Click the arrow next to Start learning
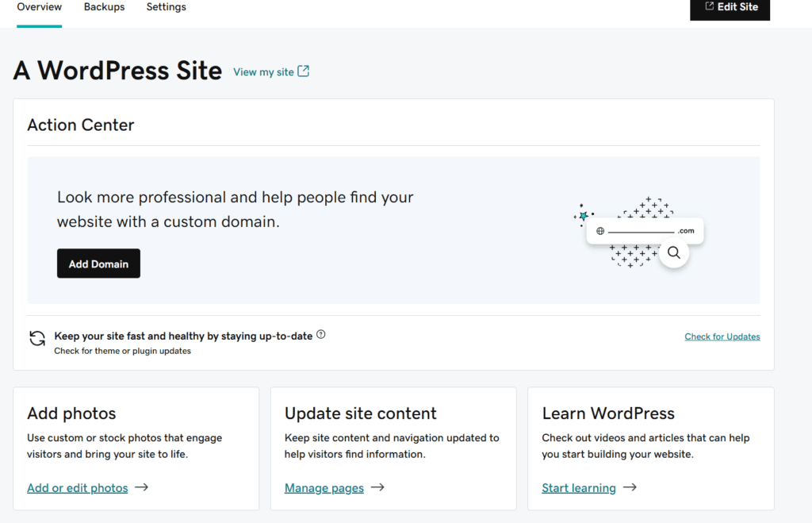The height and width of the screenshot is (523, 812). [x=630, y=487]
